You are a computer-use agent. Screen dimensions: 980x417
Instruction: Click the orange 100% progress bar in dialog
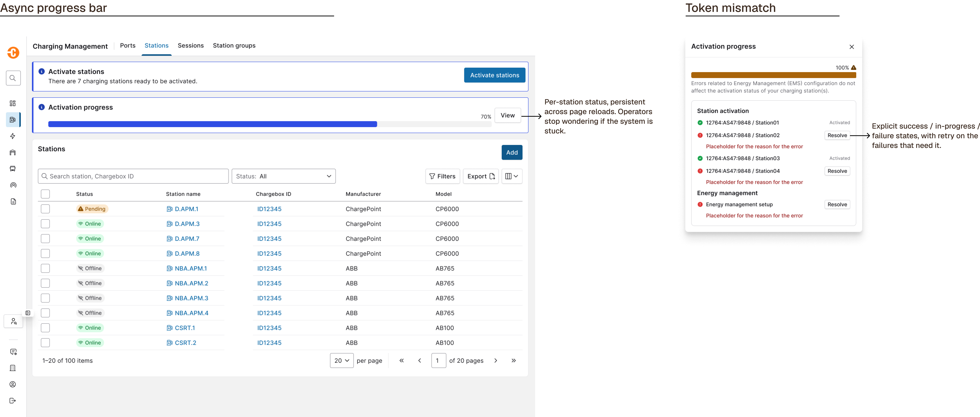pos(773,75)
